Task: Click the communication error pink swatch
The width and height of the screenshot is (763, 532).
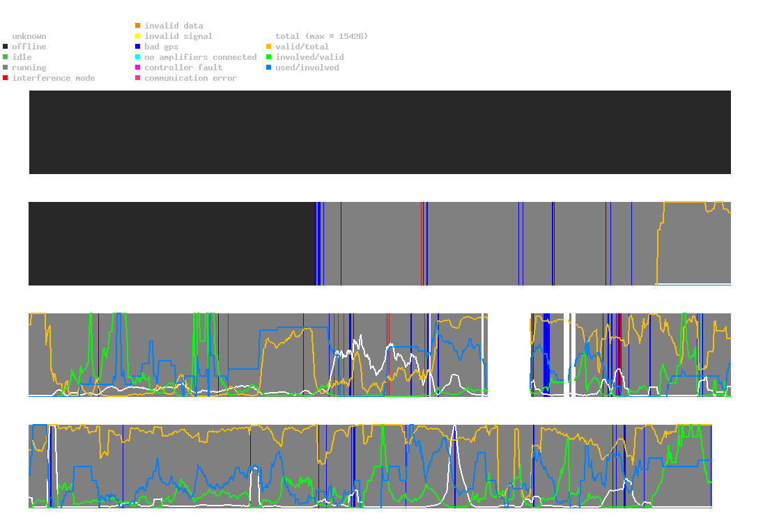Action: (138, 78)
